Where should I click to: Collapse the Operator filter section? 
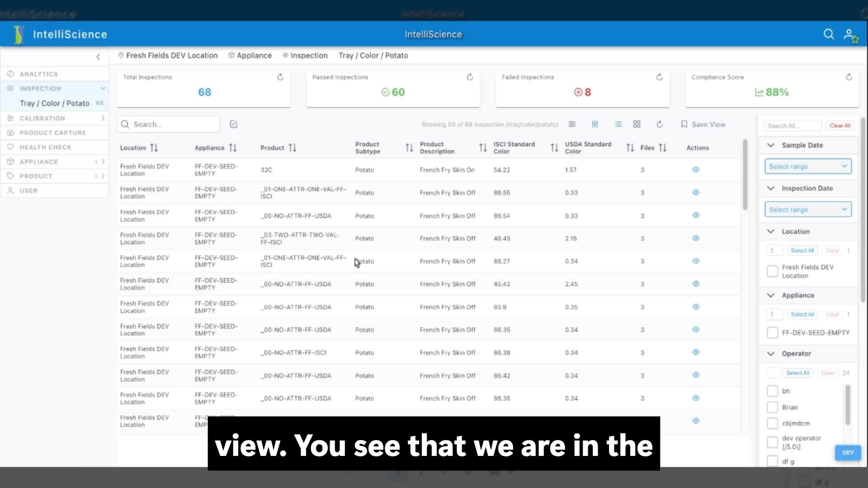(x=771, y=354)
